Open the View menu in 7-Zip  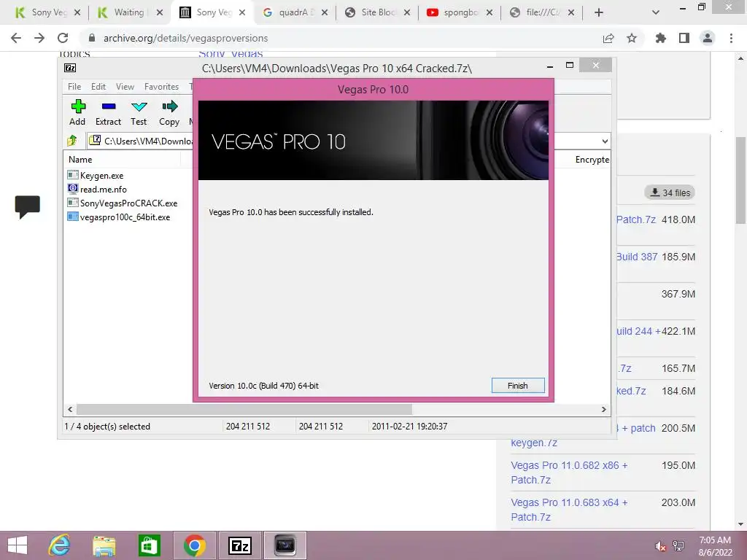click(125, 87)
